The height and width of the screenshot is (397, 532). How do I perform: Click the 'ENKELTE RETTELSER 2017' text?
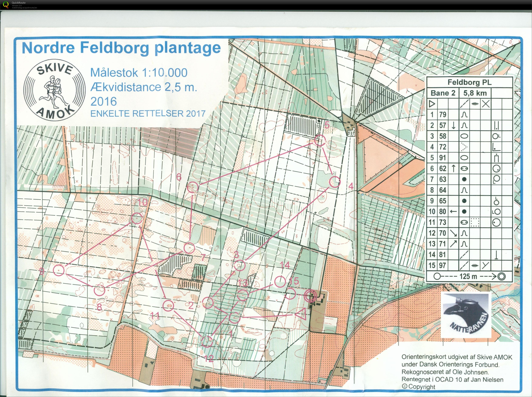[x=148, y=113]
